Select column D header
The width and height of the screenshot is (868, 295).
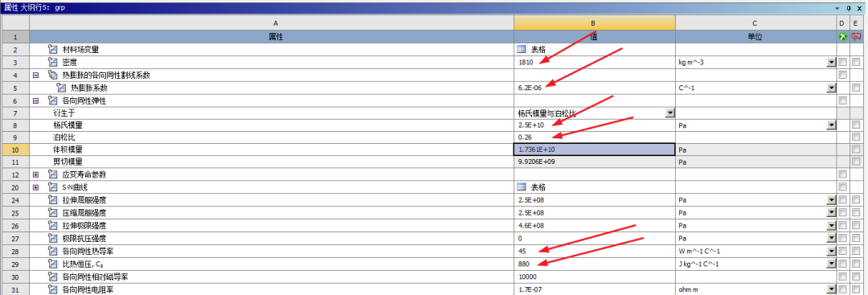pyautogui.click(x=842, y=23)
